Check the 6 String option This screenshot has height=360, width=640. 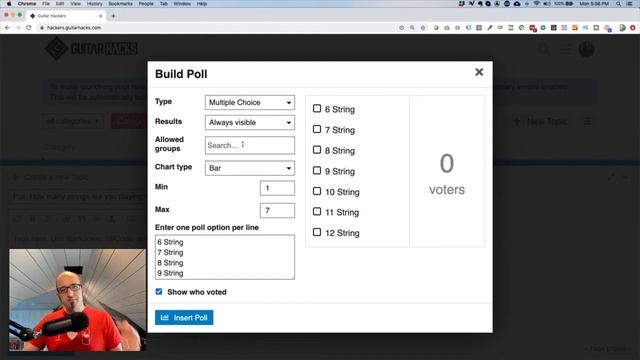tap(317, 109)
